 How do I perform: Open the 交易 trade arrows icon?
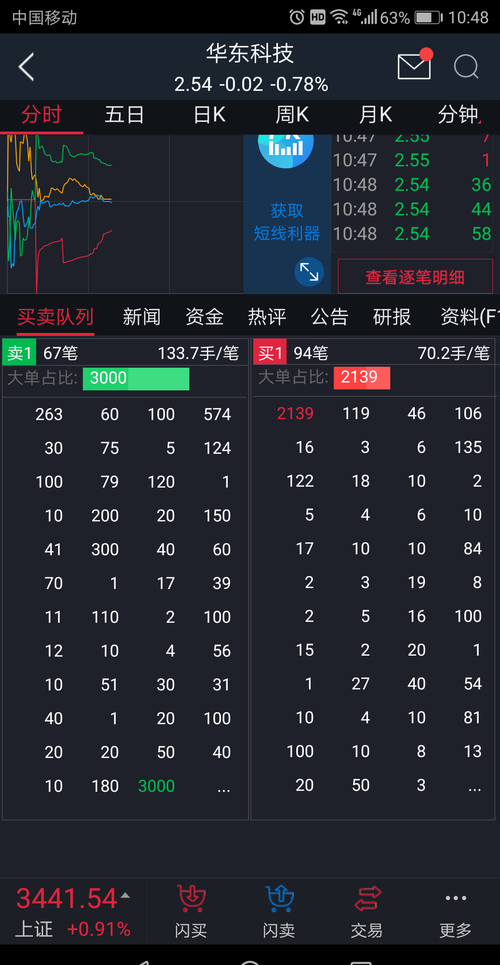pos(367,899)
